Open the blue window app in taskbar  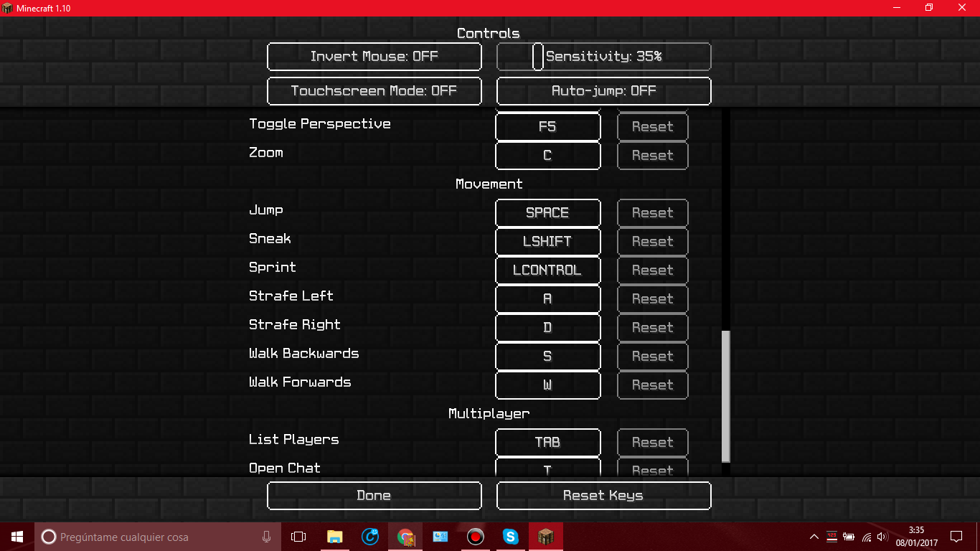coord(440,537)
